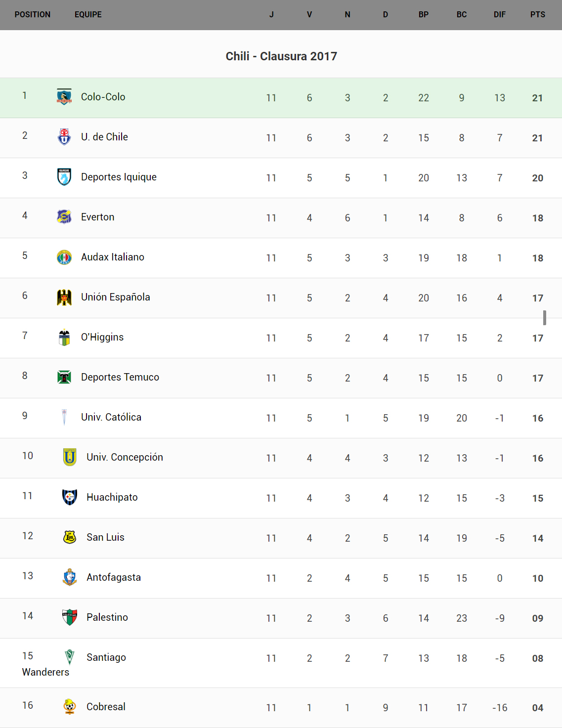Screen dimensions: 562x728
Task: Click the DIF column header
Action: point(499,15)
